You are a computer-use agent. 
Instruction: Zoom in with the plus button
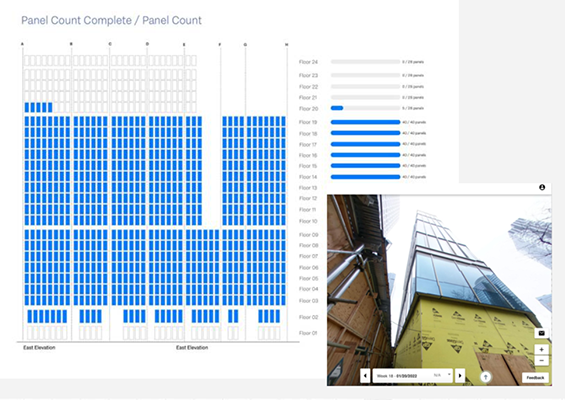click(x=542, y=350)
